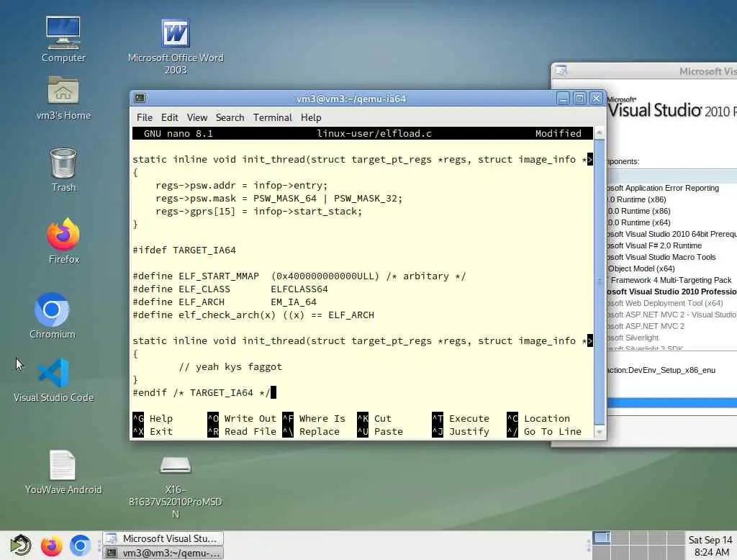Click '^J Justify' in nano shortcut bar
This screenshot has width=737, height=560.
461,432
